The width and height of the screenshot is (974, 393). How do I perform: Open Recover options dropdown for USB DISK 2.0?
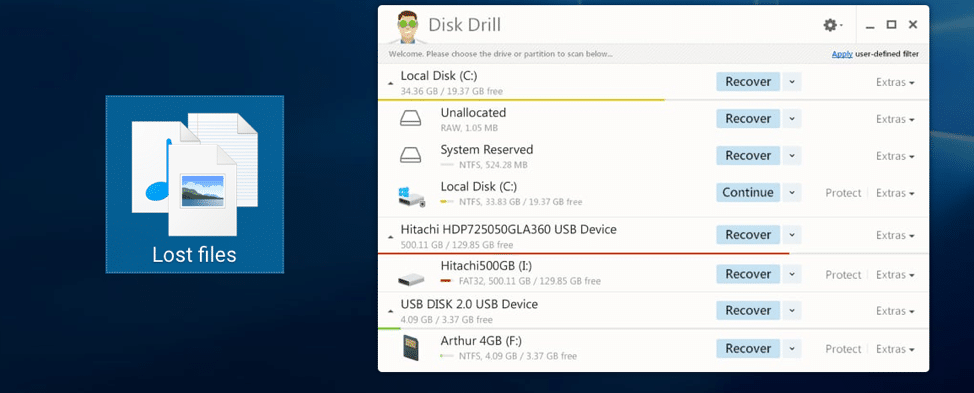(x=791, y=310)
